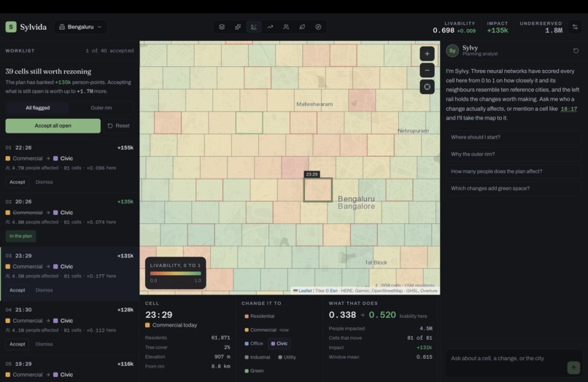Zoom in on the map
This screenshot has width=588, height=382.
click(x=427, y=54)
